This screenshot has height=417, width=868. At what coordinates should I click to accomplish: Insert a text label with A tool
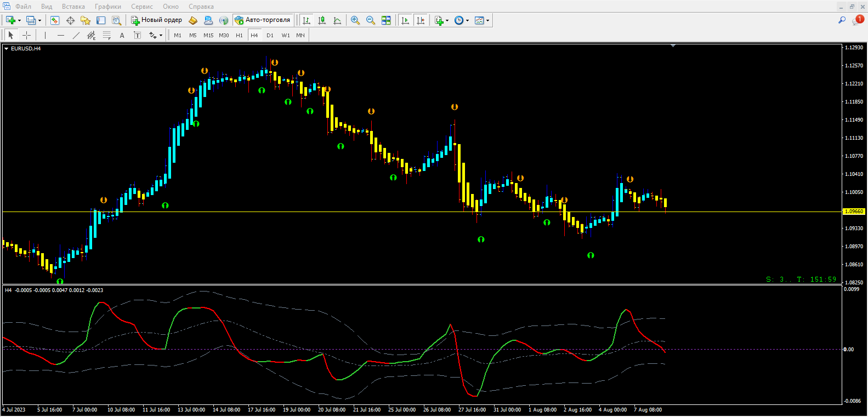coord(122,35)
